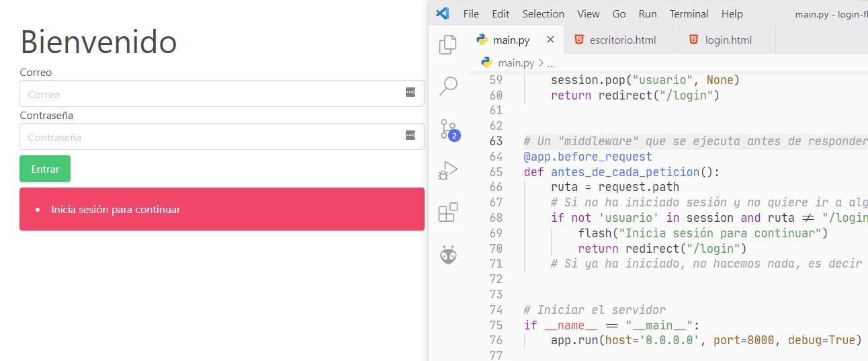Click password manager icon in Contraseña field

coord(410,136)
